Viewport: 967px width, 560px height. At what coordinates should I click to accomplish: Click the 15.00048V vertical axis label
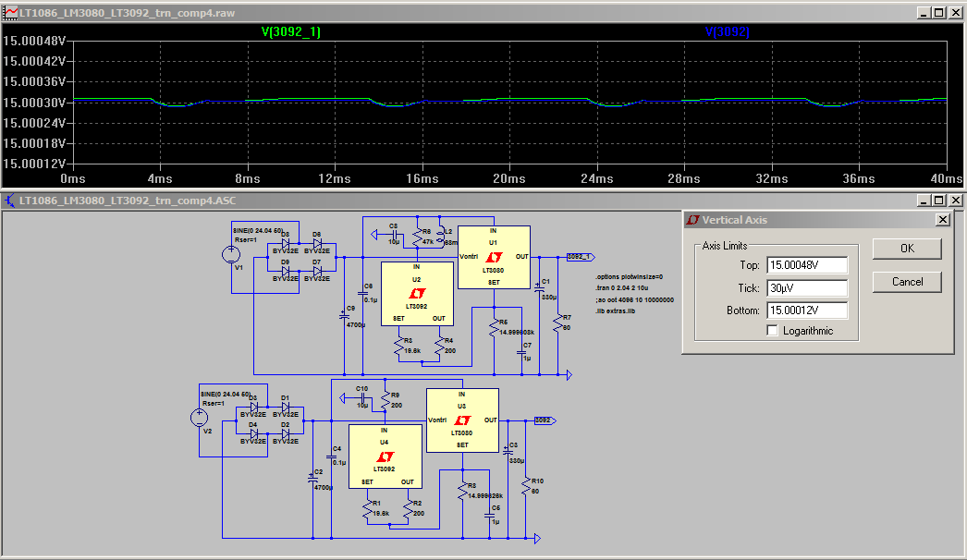(x=34, y=41)
